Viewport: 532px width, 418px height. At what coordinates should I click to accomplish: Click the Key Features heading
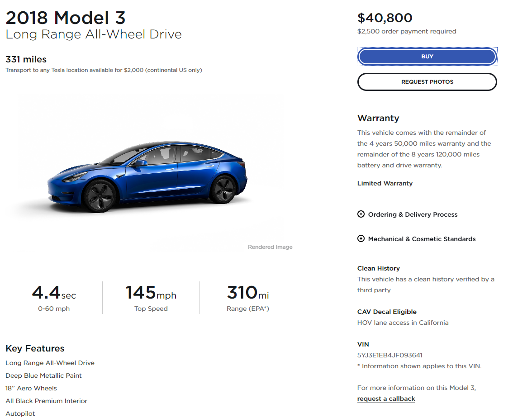(35, 348)
